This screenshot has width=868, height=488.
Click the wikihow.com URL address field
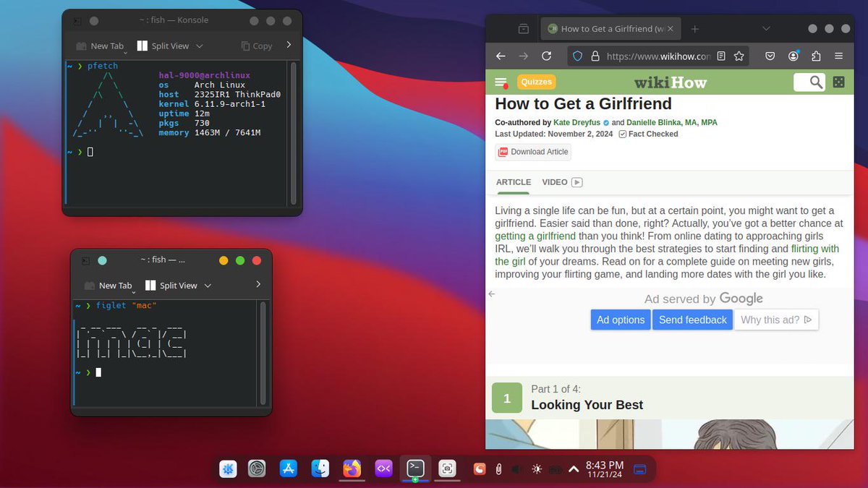click(658, 56)
